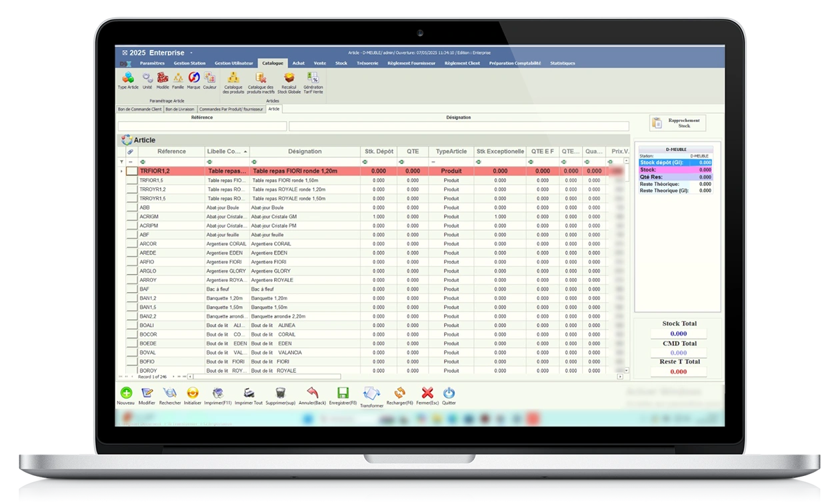Click the Modifier icon in bottom toolbar

pyautogui.click(x=147, y=393)
